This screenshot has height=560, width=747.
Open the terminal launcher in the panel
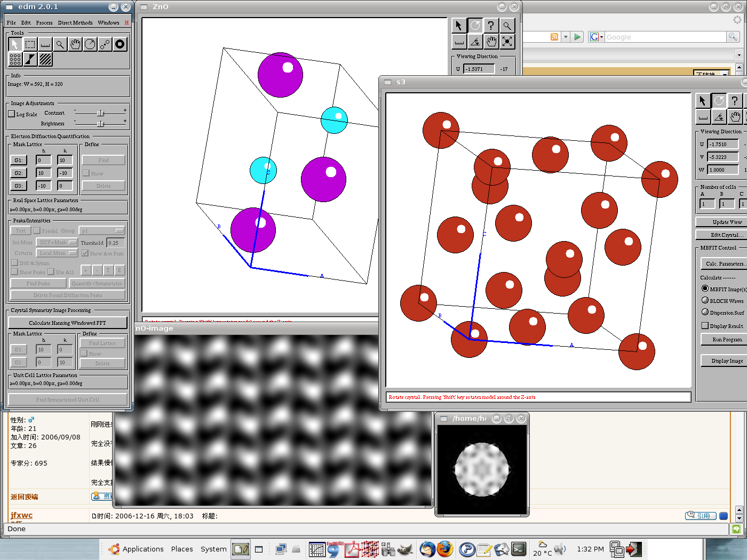pyautogui.click(x=519, y=549)
